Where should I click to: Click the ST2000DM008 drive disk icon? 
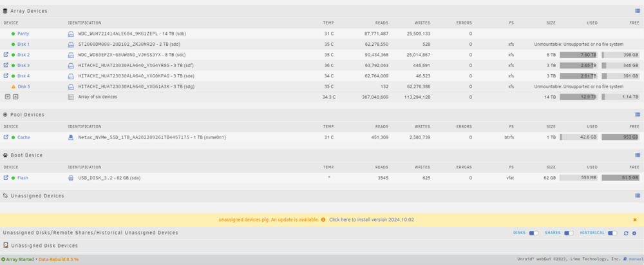(x=71, y=44)
